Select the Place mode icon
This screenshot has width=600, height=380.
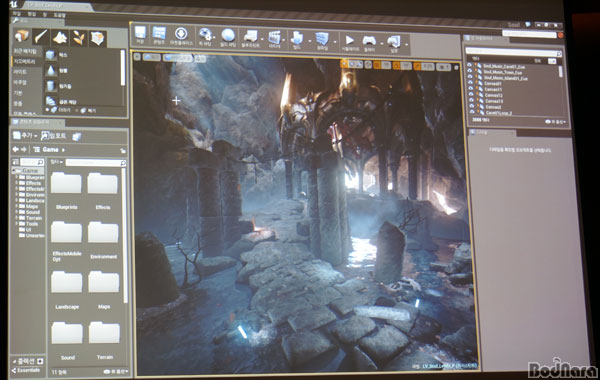coord(22,37)
